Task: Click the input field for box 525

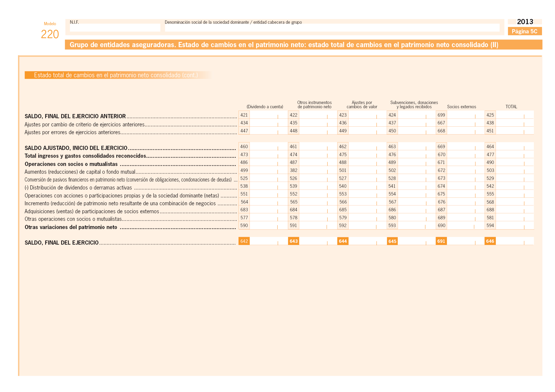Action: coord(269,178)
